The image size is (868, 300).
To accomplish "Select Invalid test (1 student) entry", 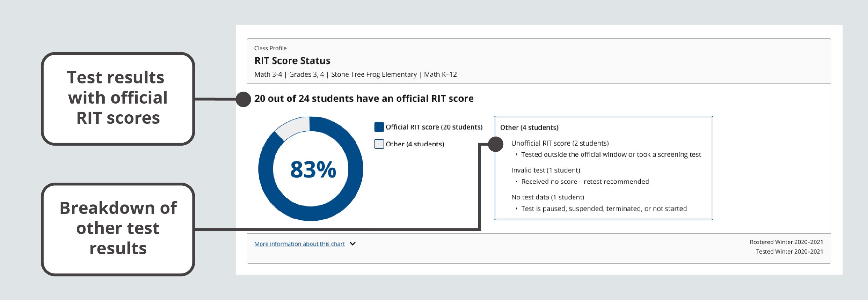I will 545,170.
